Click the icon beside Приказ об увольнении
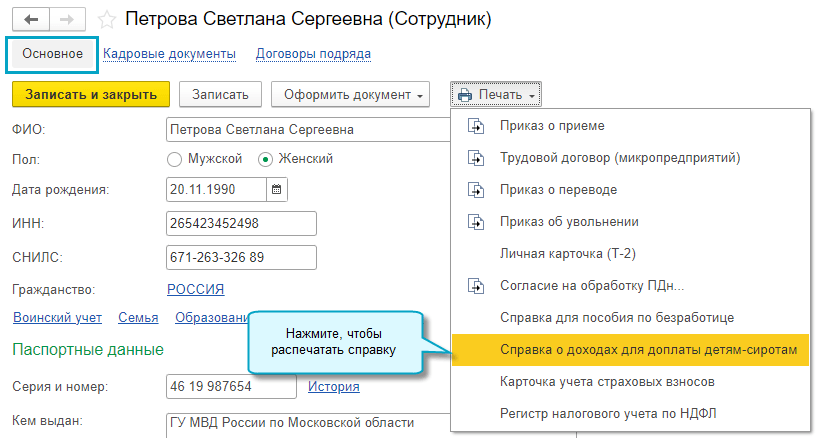 click(x=477, y=222)
